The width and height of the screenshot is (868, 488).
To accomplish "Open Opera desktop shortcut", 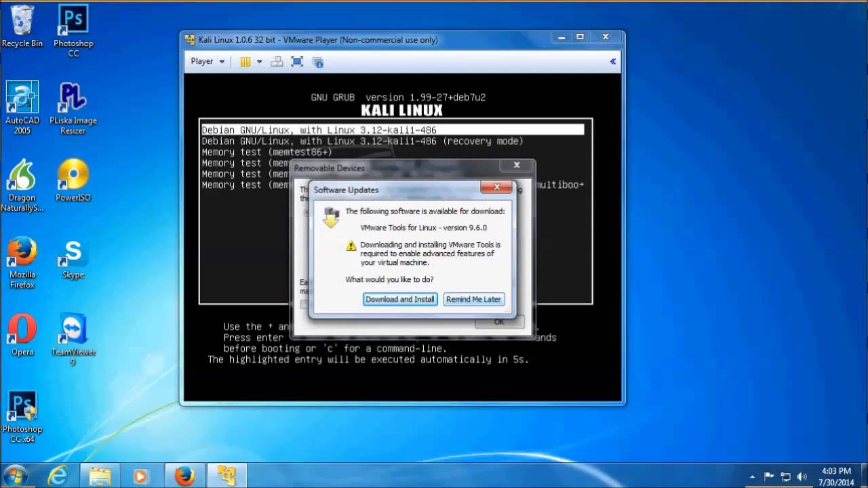I will pos(22,335).
